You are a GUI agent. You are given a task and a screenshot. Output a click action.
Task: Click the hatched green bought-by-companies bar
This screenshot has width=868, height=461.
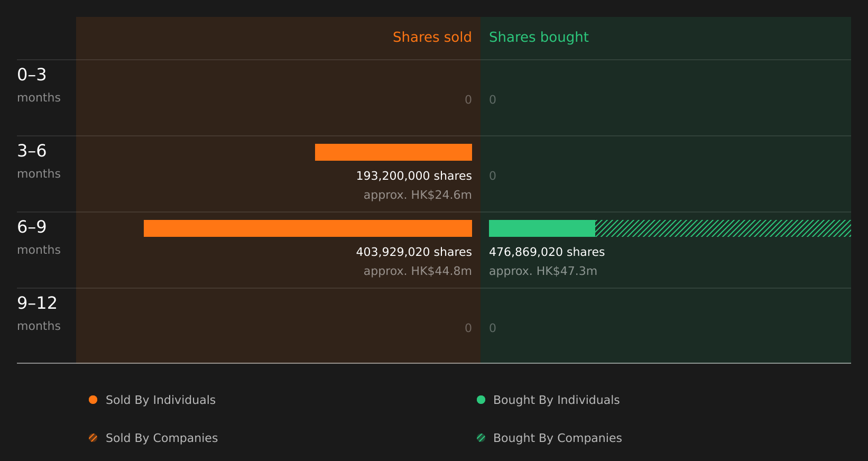tap(723, 228)
